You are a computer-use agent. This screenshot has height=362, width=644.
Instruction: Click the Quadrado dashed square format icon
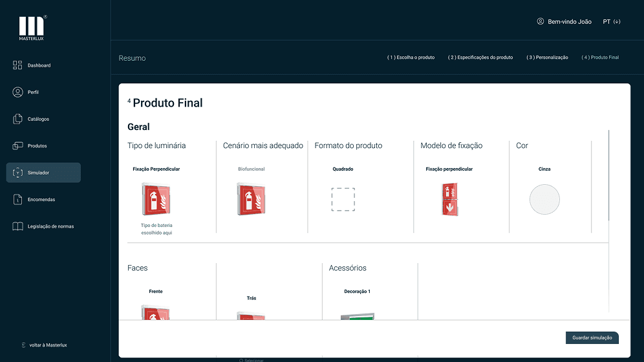click(343, 200)
